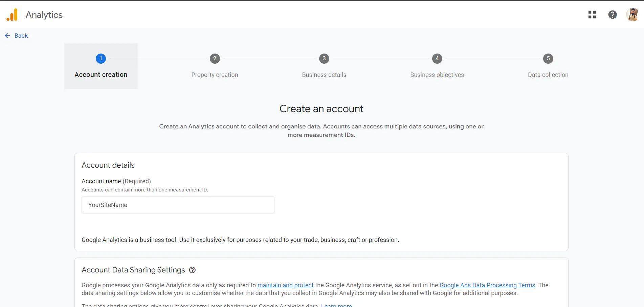This screenshot has height=307, width=644.
Task: Go to the Business details step label
Action: 324,75
